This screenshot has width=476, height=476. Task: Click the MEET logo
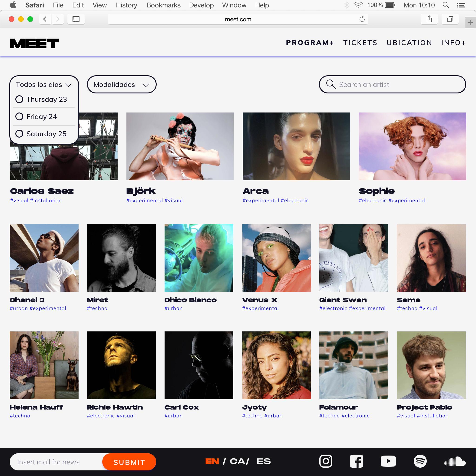34,43
